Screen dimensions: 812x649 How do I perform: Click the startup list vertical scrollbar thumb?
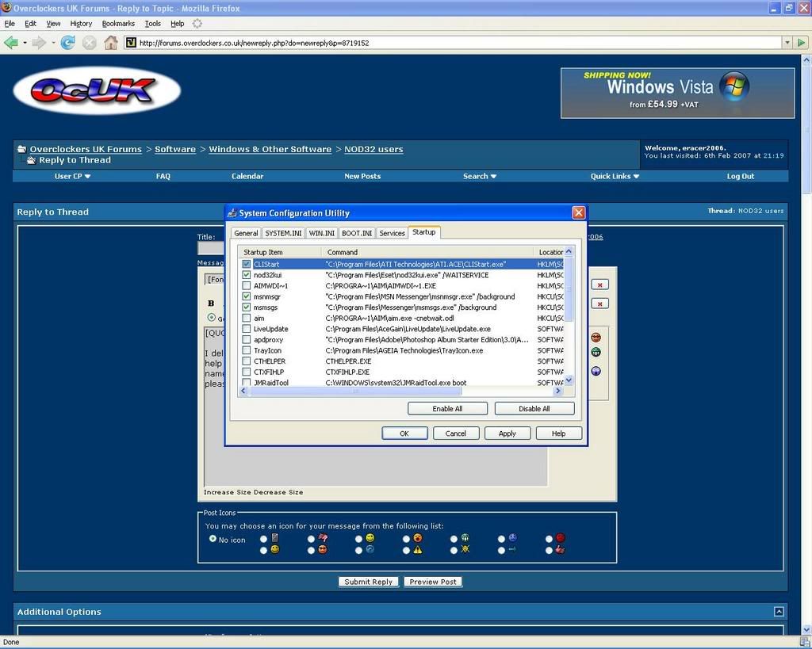pyautogui.click(x=569, y=288)
